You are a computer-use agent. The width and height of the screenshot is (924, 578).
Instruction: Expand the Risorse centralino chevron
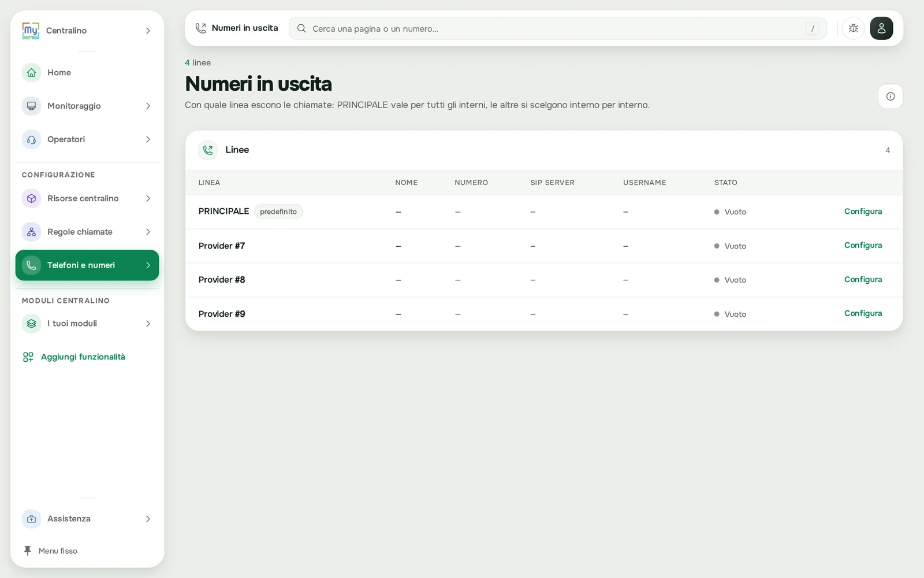(148, 199)
